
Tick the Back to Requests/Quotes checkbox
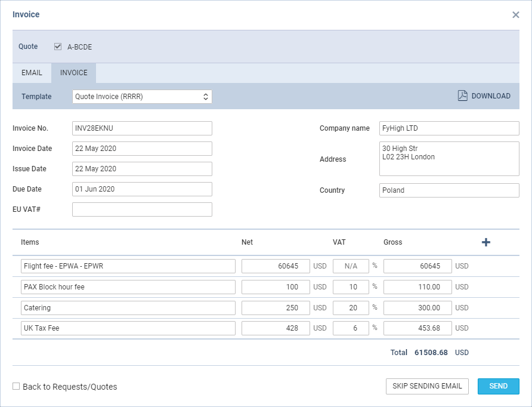[16, 386]
